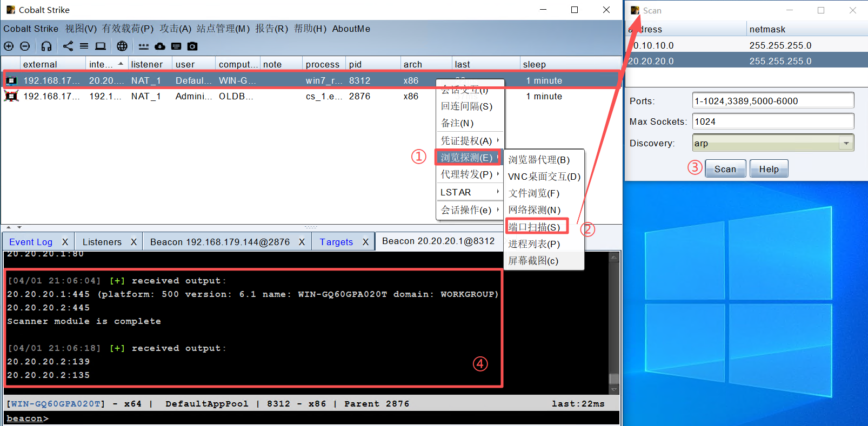Screen dimensions: 868x426
Task: Click the beacon icon of the pid 2876 row
Action: [11, 96]
